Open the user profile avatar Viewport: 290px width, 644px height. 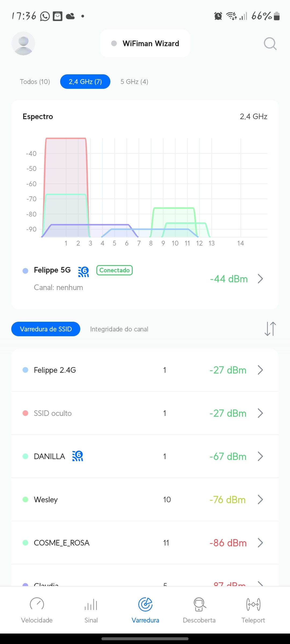[x=23, y=43]
